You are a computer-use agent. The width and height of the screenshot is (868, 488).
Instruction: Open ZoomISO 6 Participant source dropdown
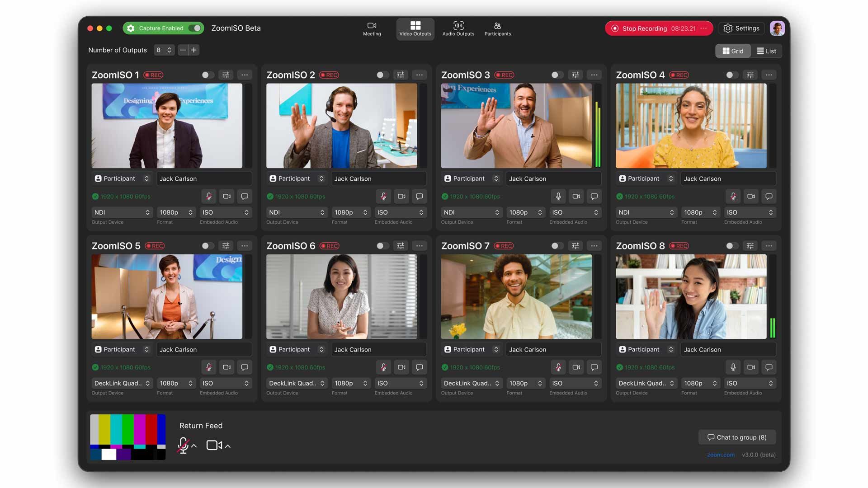(x=297, y=349)
